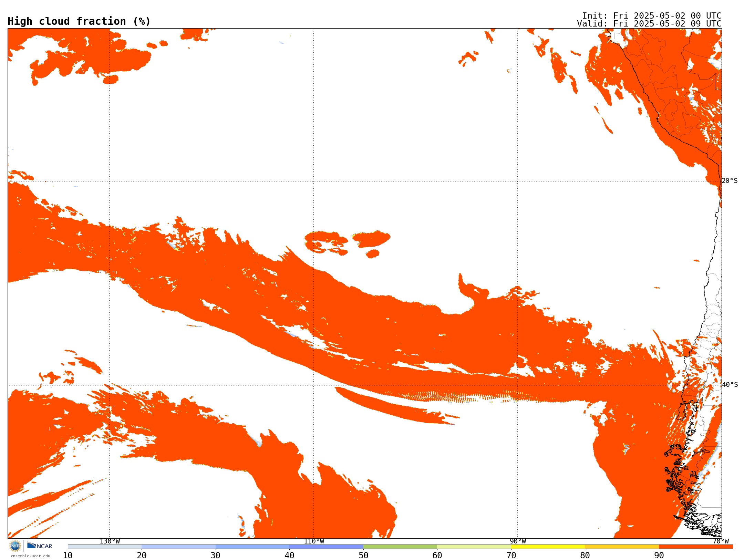Click the ensemble.ucar.edu text
Viewport: 744px width, 560px height.
31,556
